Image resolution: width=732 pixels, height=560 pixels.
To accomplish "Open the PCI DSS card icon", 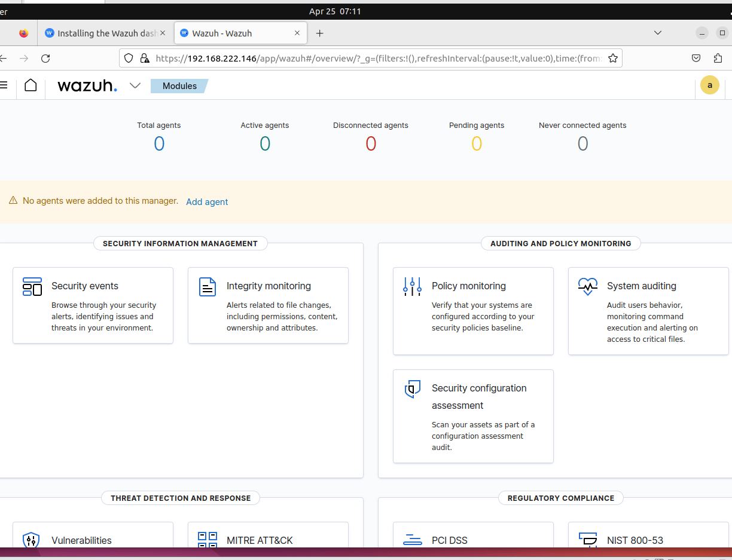I will 413,540.
